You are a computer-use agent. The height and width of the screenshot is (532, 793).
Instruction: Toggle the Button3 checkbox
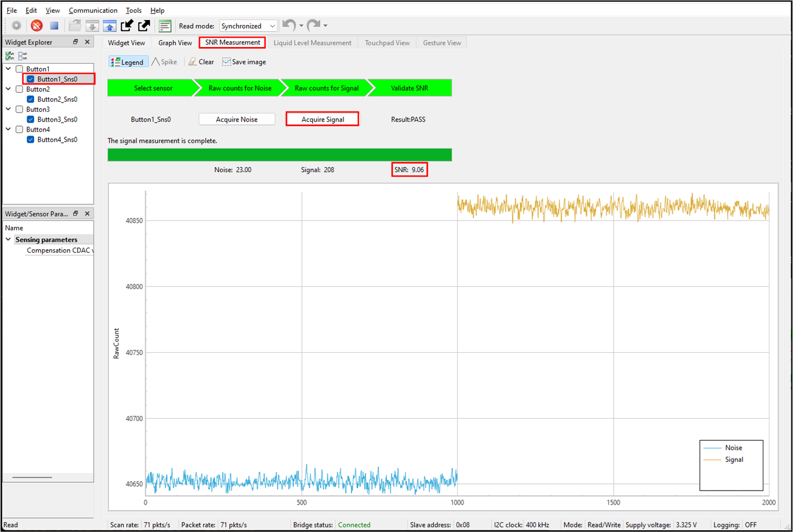coord(20,110)
